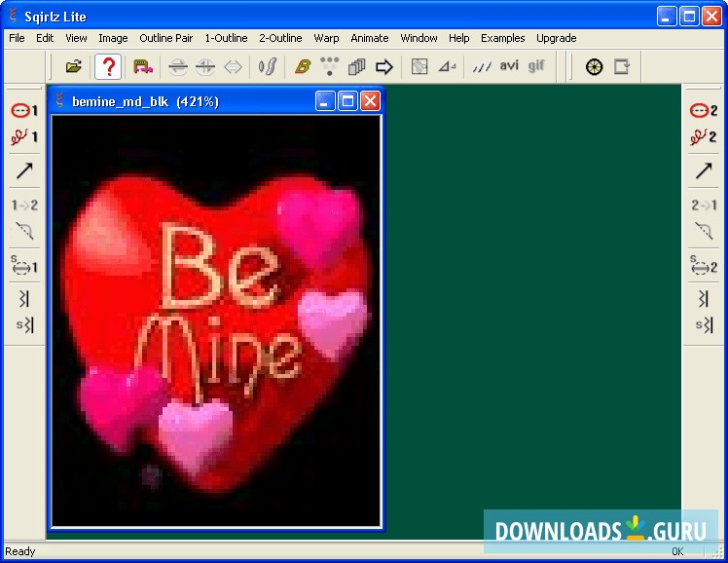728x563 pixels.
Task: Click the toolbar icon of a square with an arrow
Action: tap(622, 67)
